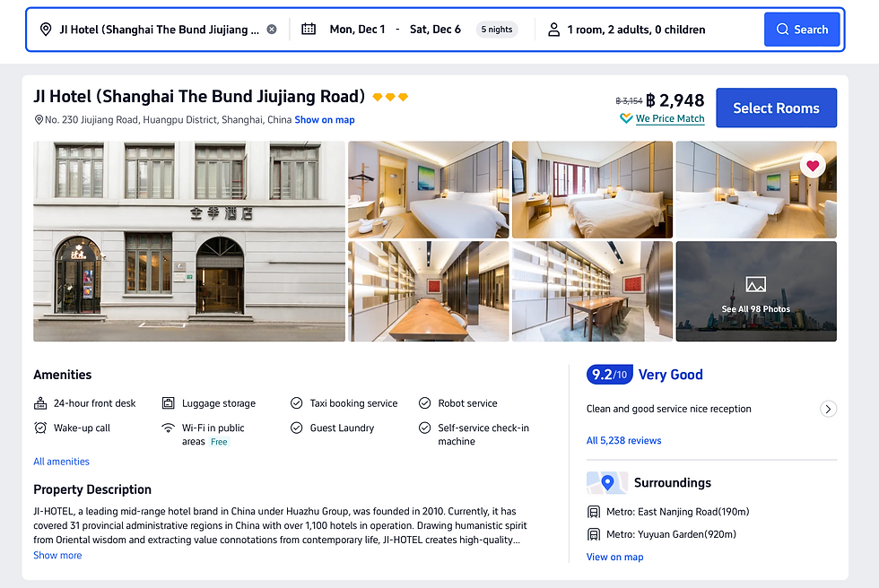Clear the hotel name search field
This screenshot has height=588, width=879.
pyautogui.click(x=271, y=30)
